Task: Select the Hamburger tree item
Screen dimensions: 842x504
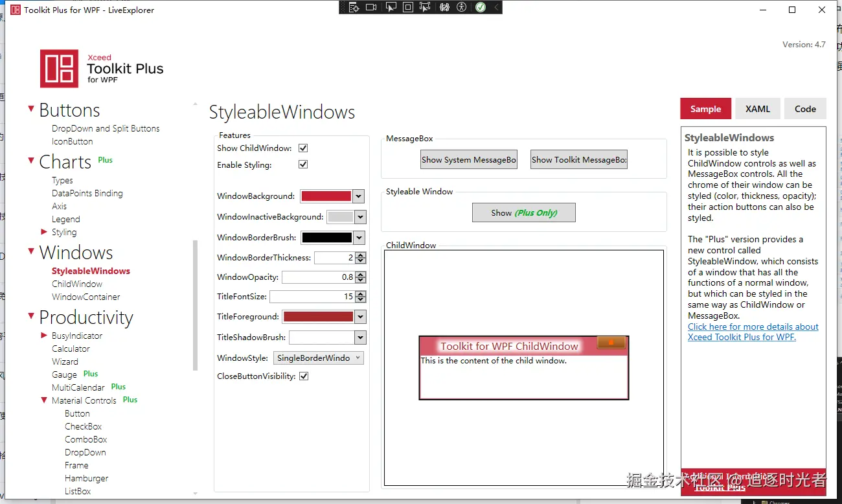Action: (87, 478)
